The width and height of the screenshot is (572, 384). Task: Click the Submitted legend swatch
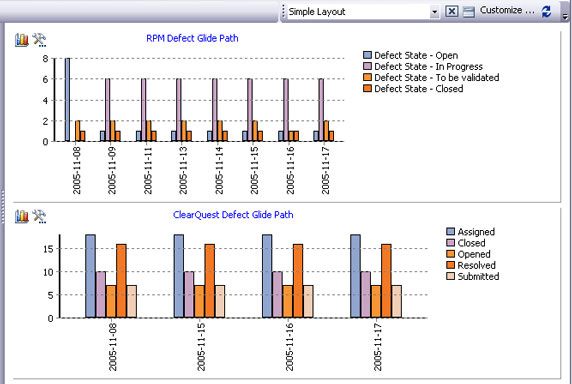coord(451,276)
